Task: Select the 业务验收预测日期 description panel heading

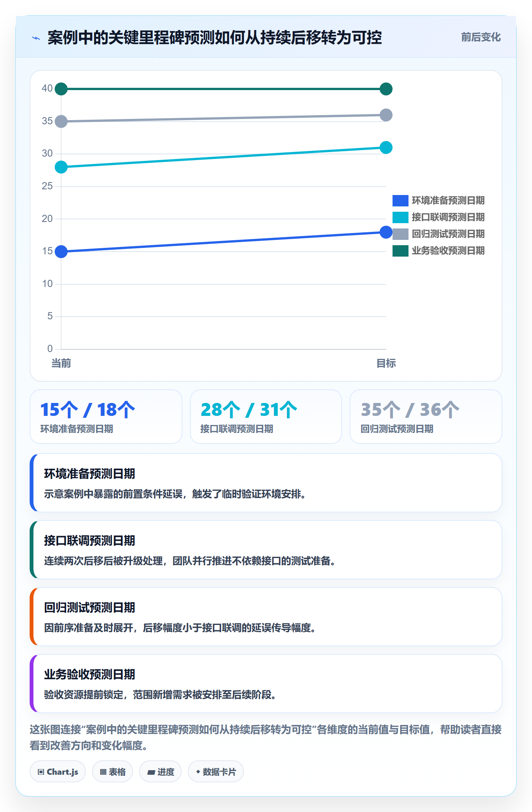Action: (x=90, y=674)
